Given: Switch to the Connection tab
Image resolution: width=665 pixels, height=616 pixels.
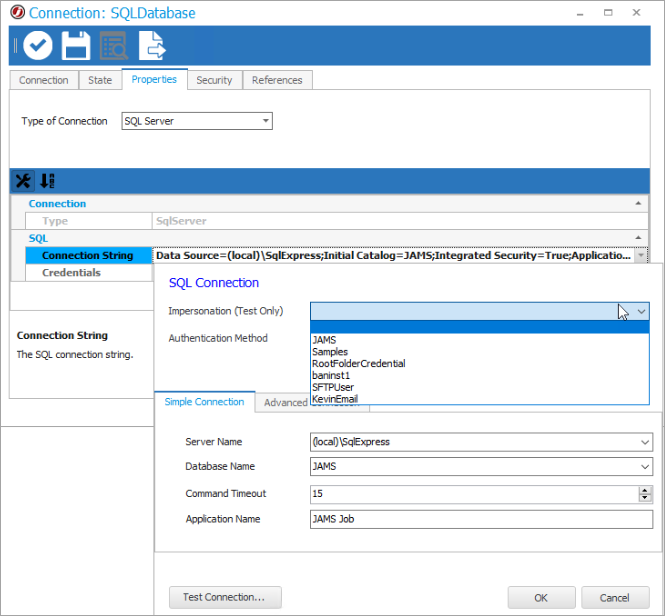Looking at the screenshot, I should point(44,80).
